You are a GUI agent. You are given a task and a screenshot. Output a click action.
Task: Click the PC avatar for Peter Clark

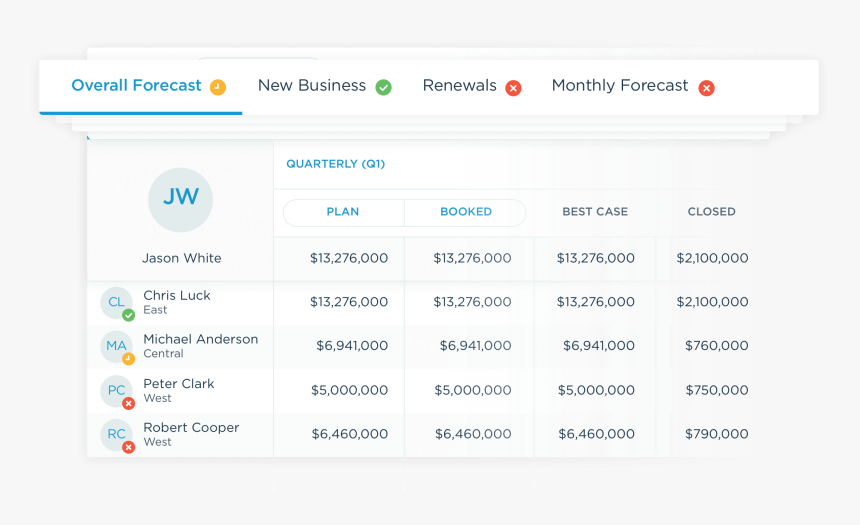click(x=116, y=390)
